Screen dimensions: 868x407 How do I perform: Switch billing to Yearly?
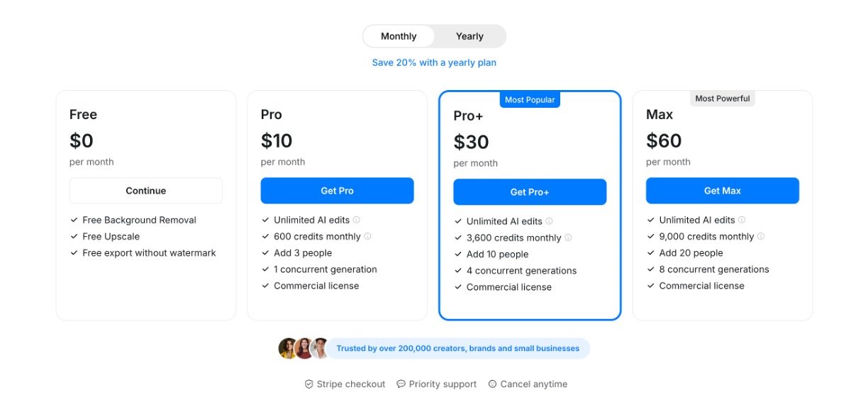tap(469, 36)
